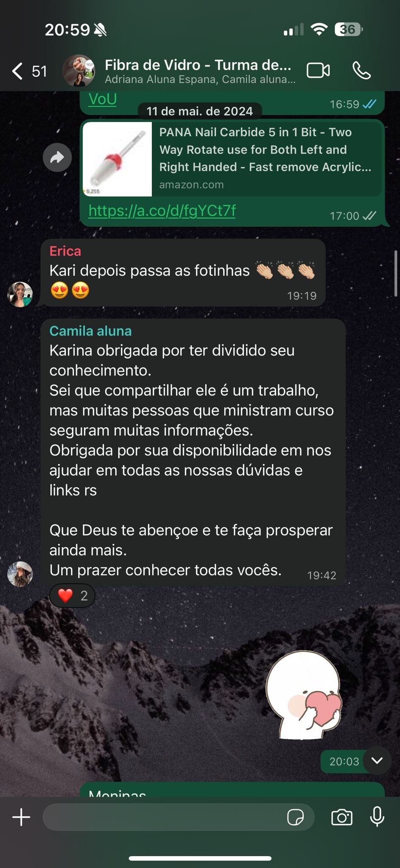Screen dimensions: 400x868
Task: Tap the Erica sender name
Action: [x=65, y=251]
